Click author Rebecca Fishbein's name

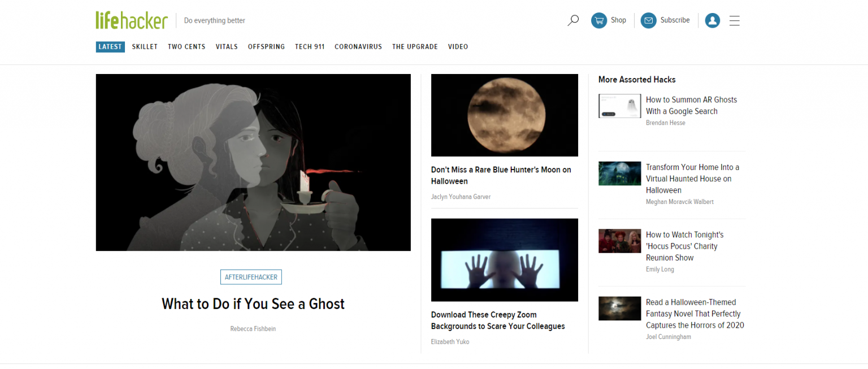point(253,328)
